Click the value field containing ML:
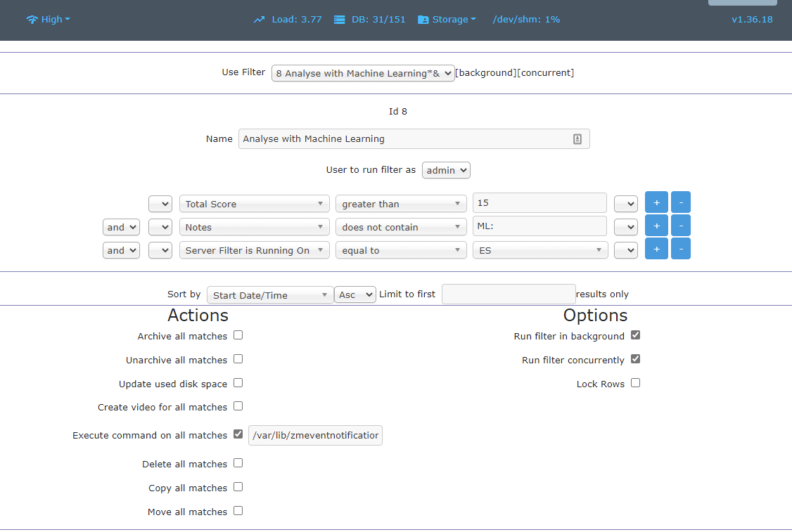The width and height of the screenshot is (792, 532). (x=539, y=226)
